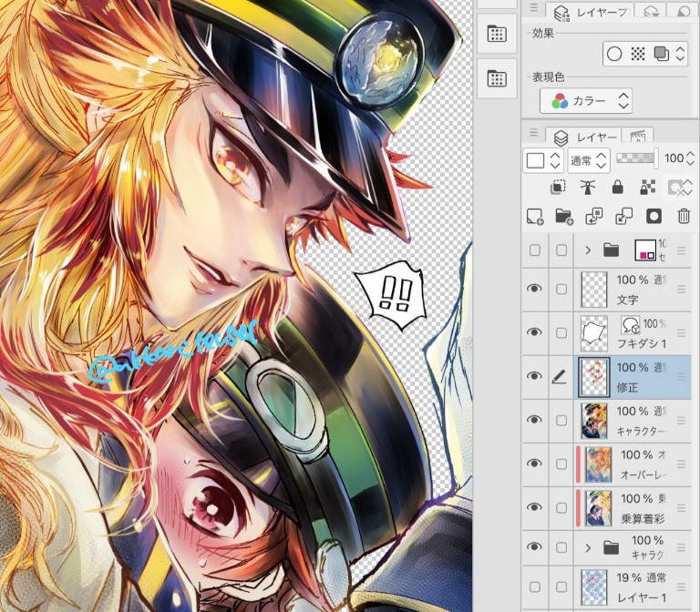The height and width of the screenshot is (612, 700).
Task: Delete layer with trash icon
Action: pos(684,217)
